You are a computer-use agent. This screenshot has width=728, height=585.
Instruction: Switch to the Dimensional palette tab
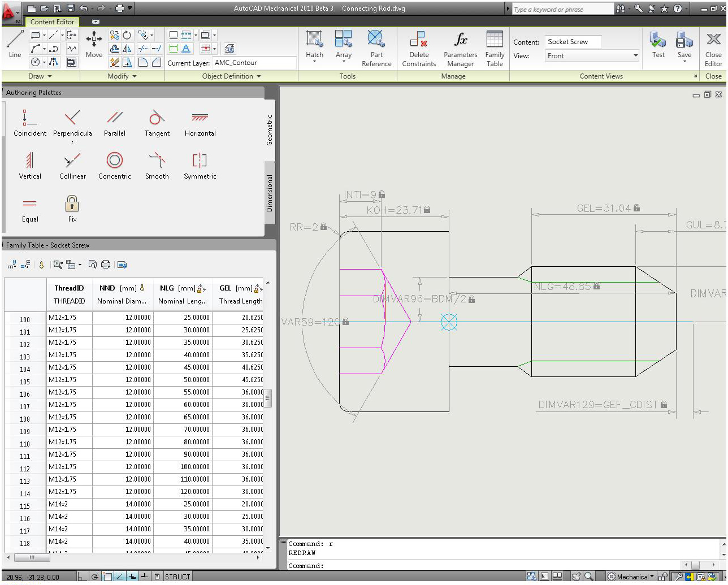point(270,193)
